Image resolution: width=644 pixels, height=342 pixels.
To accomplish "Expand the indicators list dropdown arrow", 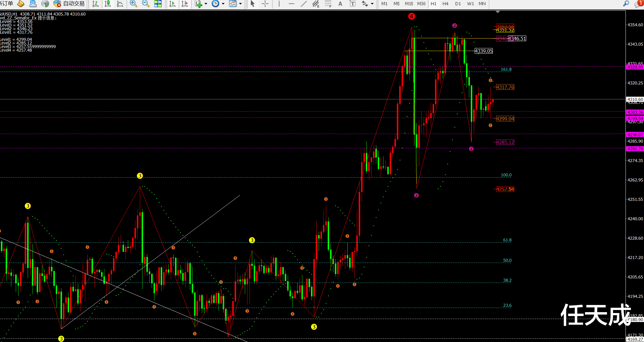I will [x=206, y=4].
